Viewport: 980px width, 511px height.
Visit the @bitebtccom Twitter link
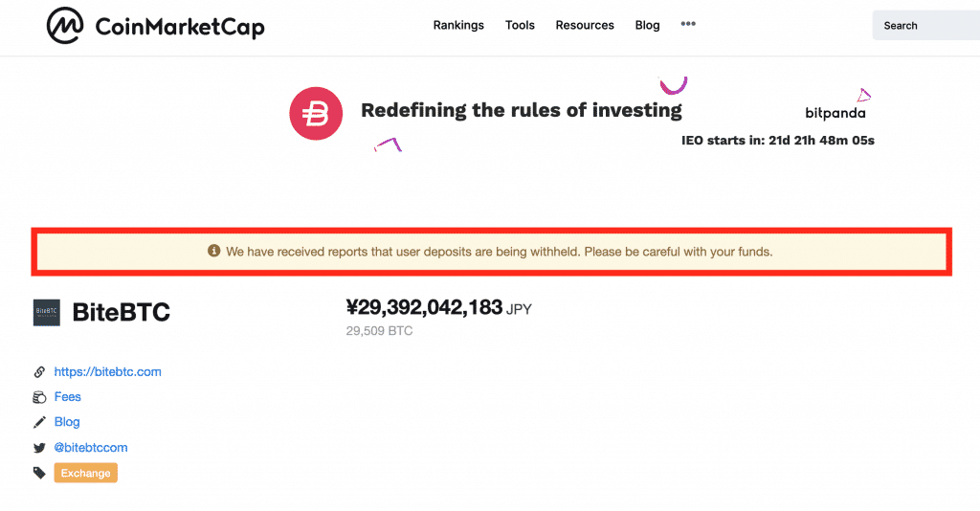tap(91, 447)
